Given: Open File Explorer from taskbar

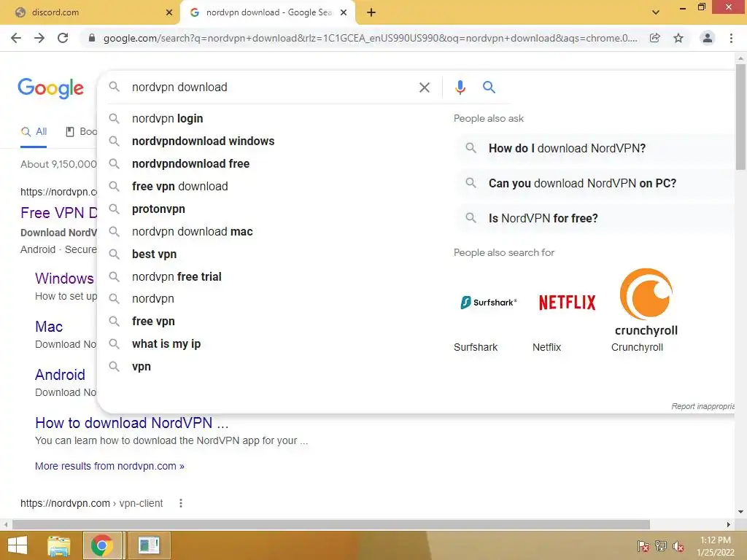Looking at the screenshot, I should [x=59, y=545].
